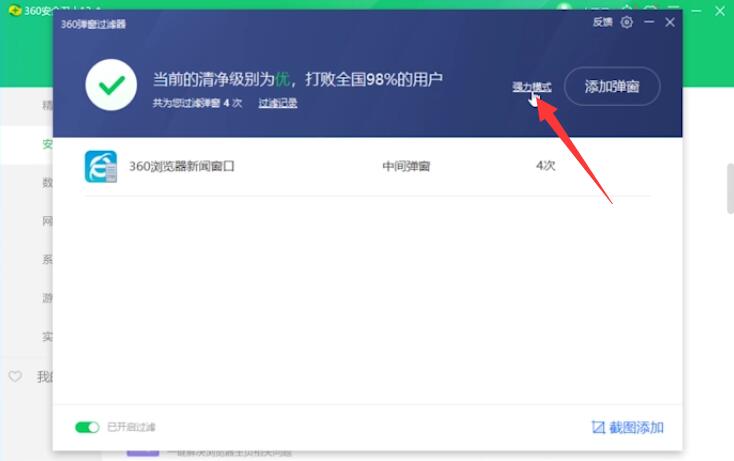This screenshot has width=734, height=461.
Task: Open 强力模式 strong mode link
Action: (x=532, y=87)
